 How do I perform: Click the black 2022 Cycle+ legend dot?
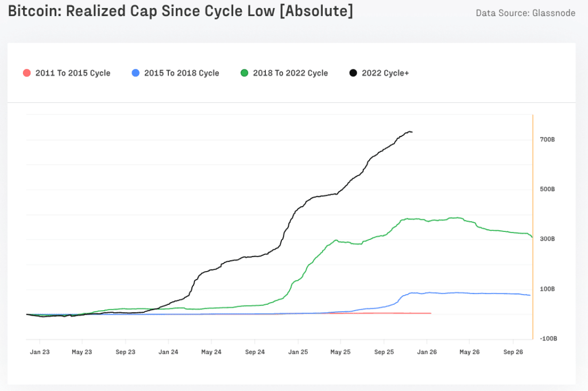click(353, 73)
